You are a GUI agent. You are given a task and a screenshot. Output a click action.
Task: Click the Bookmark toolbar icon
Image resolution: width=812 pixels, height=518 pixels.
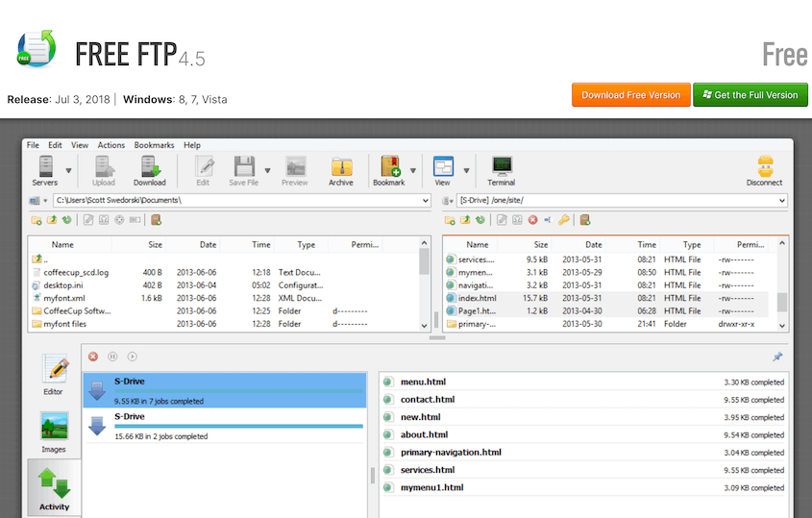(389, 171)
